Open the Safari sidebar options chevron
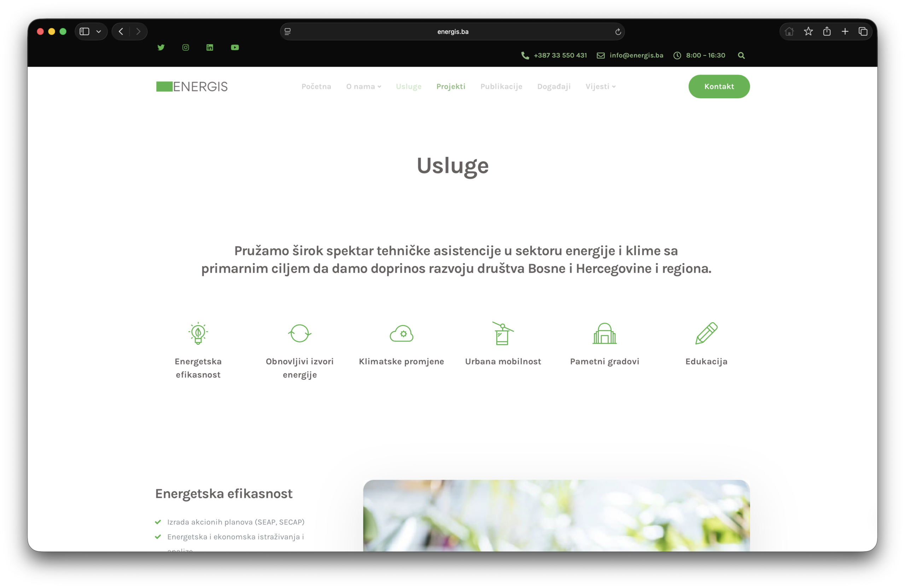Screen dimensions: 905x588 click(99, 31)
